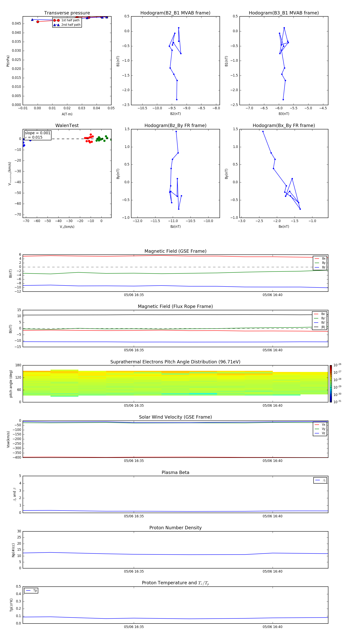Click the "By'" legend entry

[x=320, y=318]
